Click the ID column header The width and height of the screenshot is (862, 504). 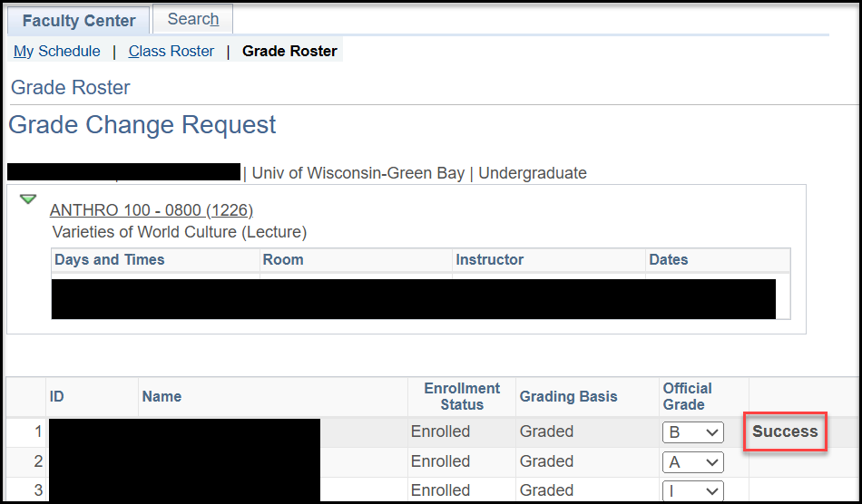[57, 396]
